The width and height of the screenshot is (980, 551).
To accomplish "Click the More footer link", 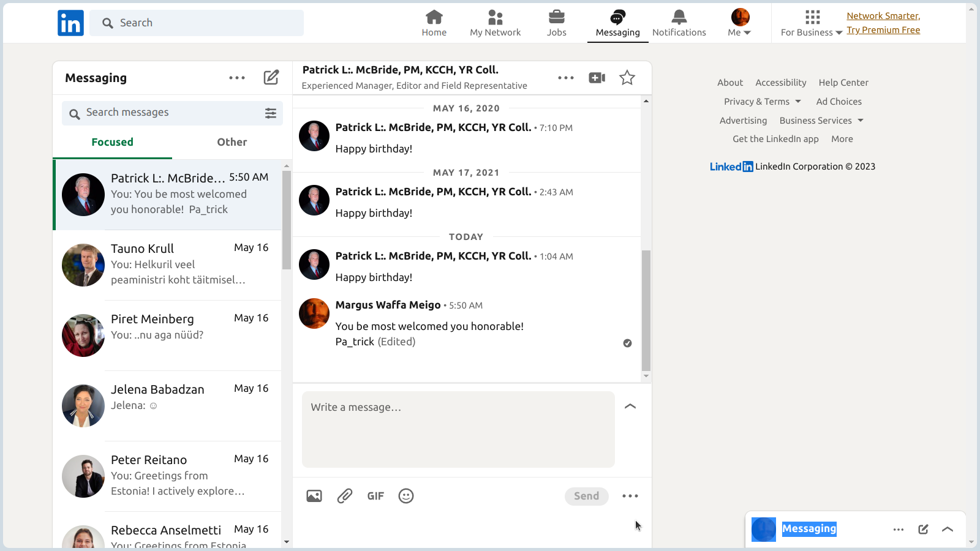I will point(842,139).
